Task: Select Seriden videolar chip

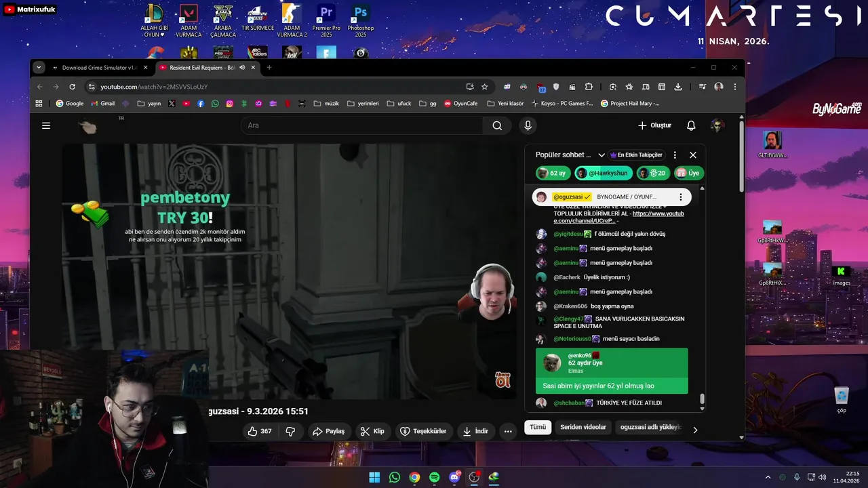Action: [x=583, y=428]
